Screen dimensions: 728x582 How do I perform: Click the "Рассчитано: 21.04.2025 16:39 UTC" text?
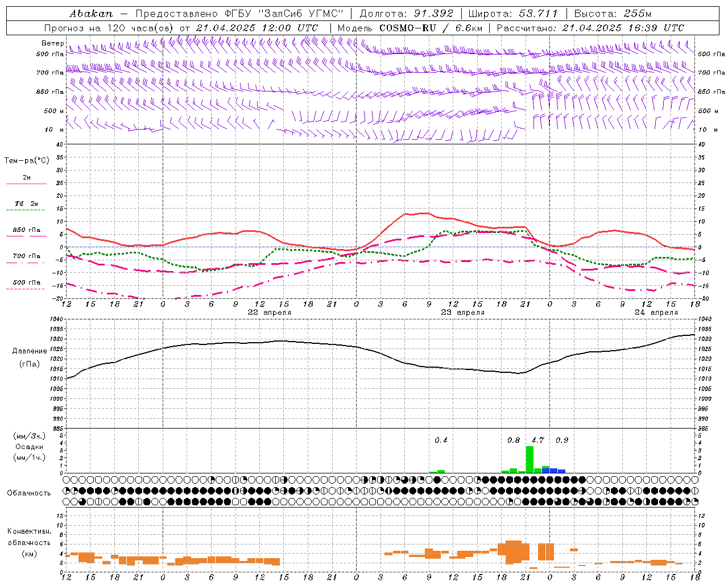pyautogui.click(x=590, y=28)
